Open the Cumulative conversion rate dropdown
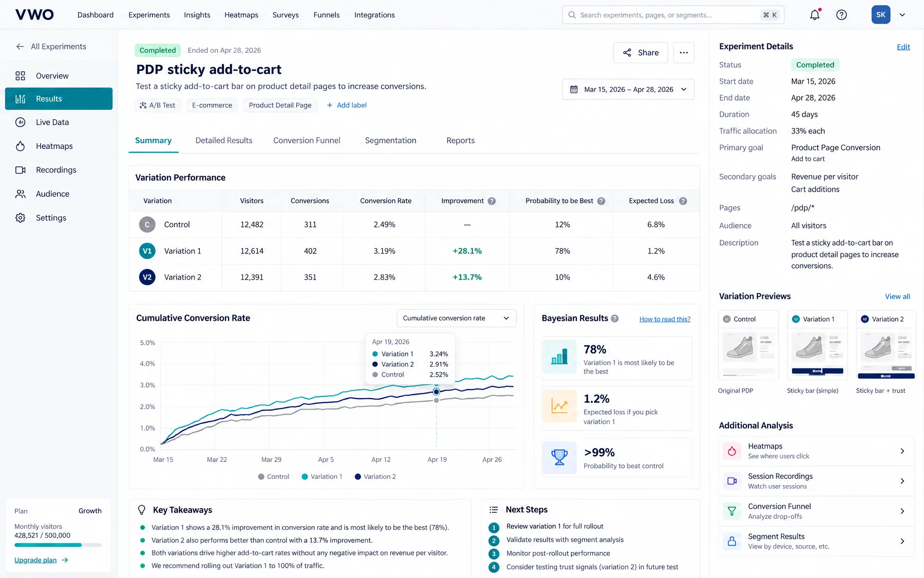 [x=456, y=318]
